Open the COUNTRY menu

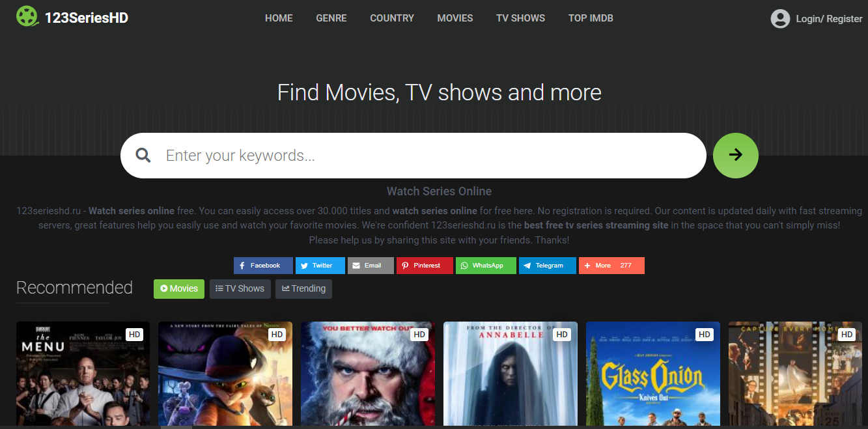click(x=392, y=18)
